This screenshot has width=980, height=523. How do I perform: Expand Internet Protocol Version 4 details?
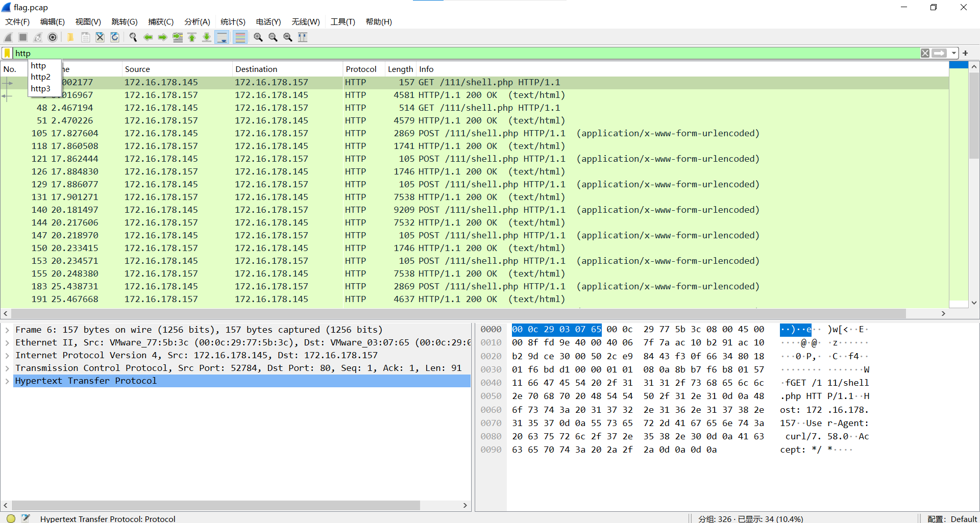point(7,356)
